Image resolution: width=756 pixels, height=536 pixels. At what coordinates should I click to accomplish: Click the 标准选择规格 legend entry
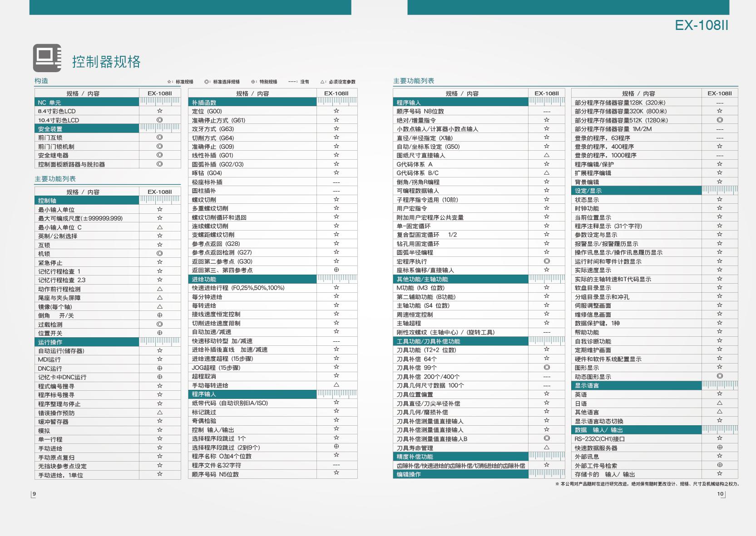(222, 82)
